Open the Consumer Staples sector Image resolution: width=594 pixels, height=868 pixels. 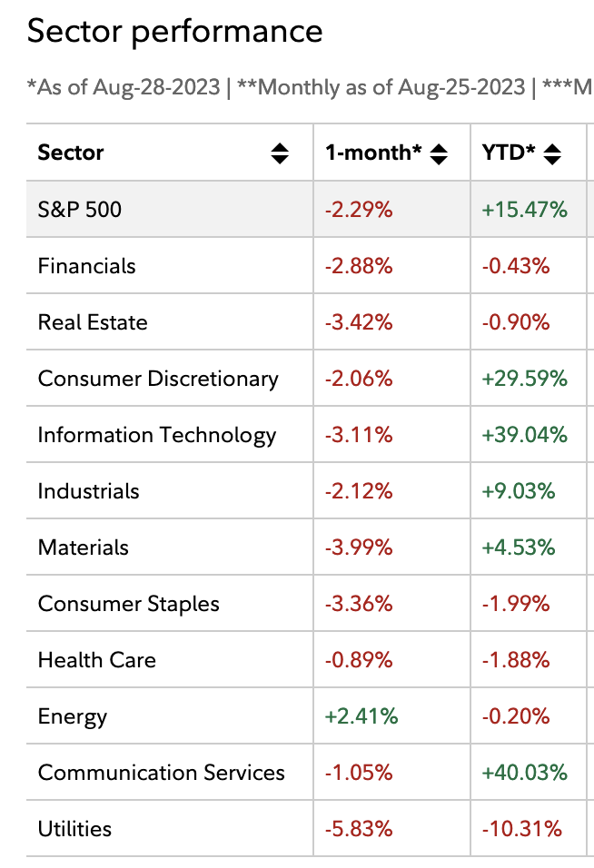coord(128,604)
